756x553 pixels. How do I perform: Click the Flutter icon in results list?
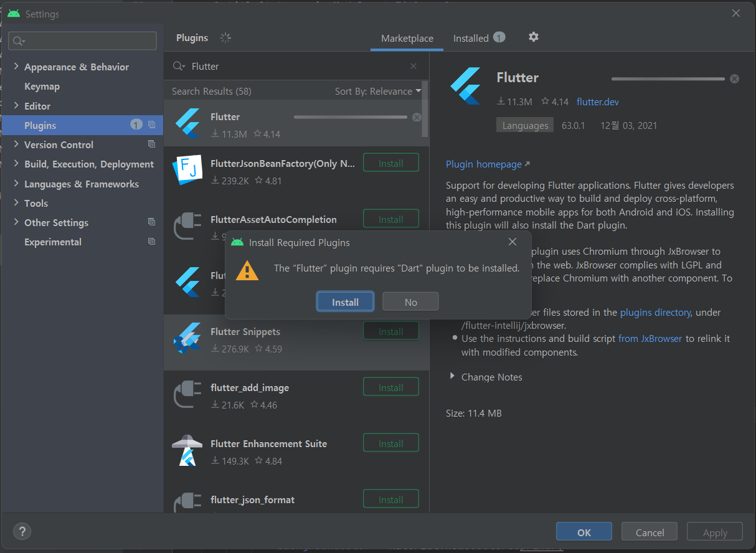pos(187,123)
